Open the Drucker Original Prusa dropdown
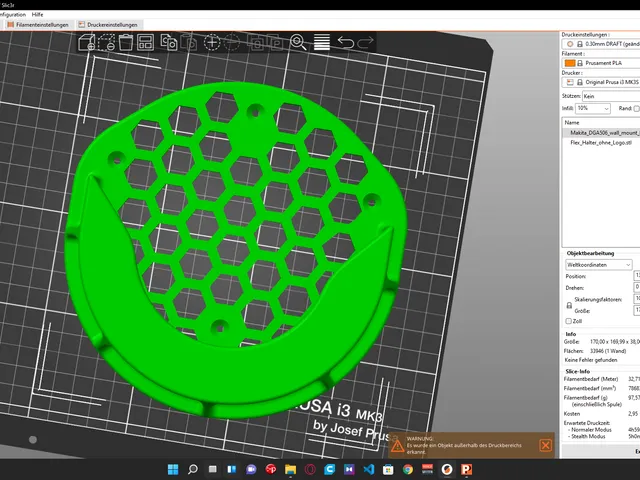Viewport: 640px width, 480px height. [601, 82]
